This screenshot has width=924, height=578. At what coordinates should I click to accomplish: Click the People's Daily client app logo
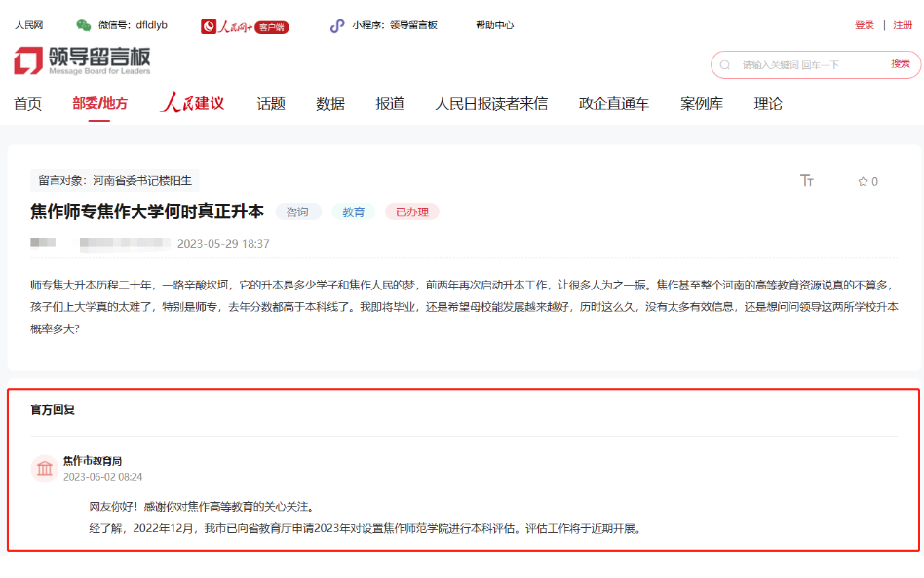[x=245, y=26]
